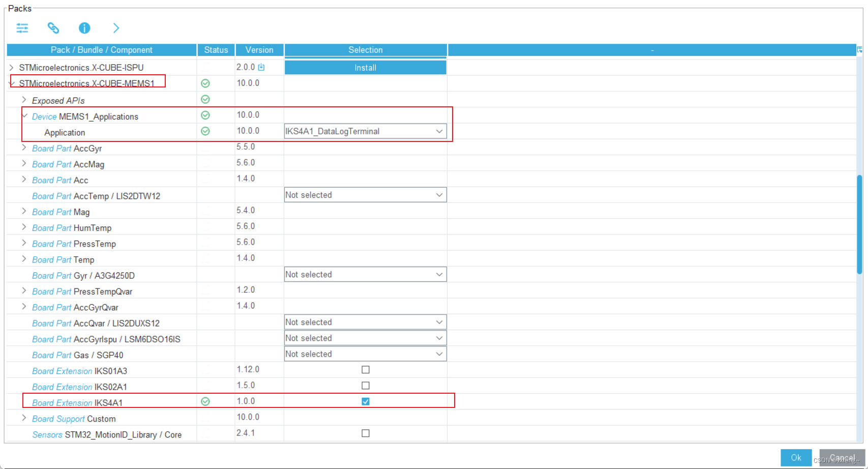Expand Board Part Temp node
The height and width of the screenshot is (469, 868).
24,259
